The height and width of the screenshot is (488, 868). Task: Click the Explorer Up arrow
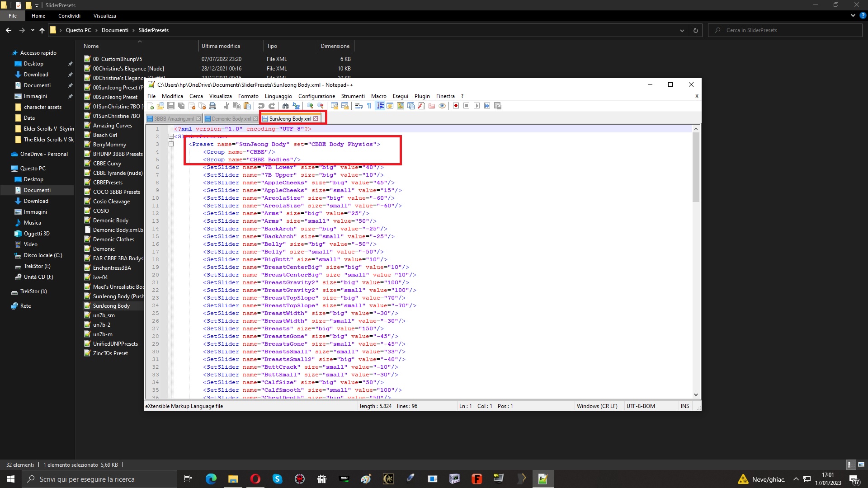click(42, 30)
